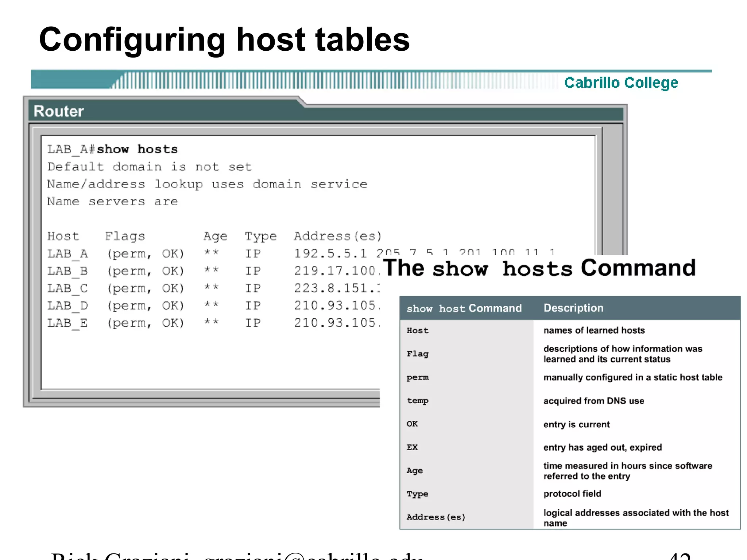Click the slide title 'Configuring host tables'
The width and height of the screenshot is (747, 560).
(x=224, y=40)
